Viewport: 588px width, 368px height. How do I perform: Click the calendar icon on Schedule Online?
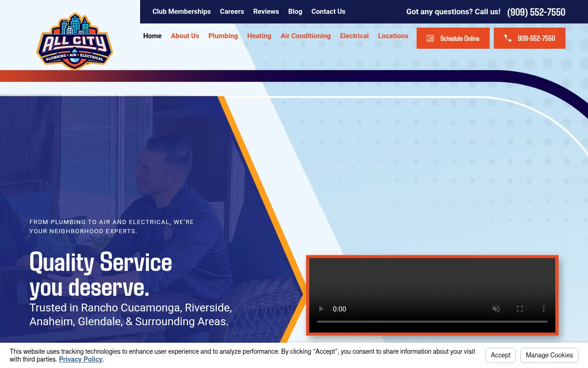pyautogui.click(x=430, y=38)
